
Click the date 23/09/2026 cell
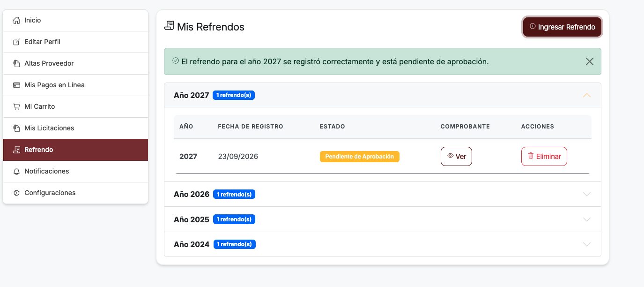click(x=238, y=157)
